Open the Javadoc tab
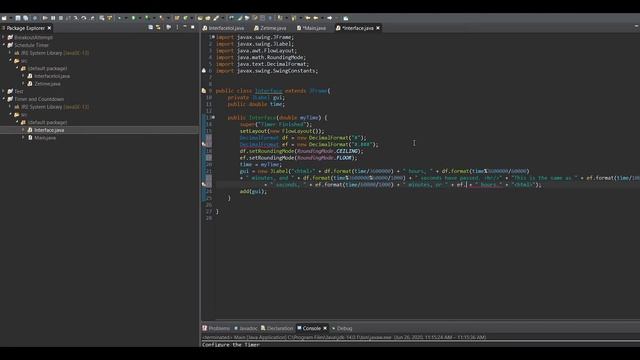This screenshot has width=640, height=360. (x=245, y=328)
